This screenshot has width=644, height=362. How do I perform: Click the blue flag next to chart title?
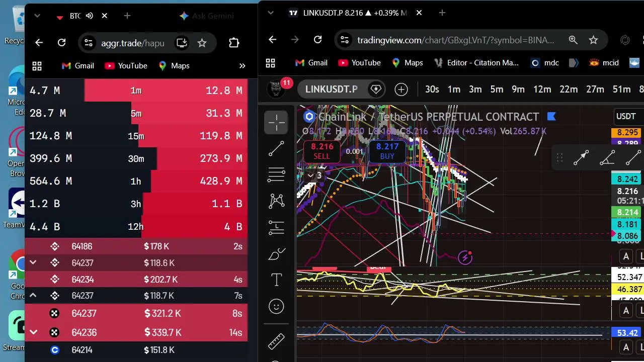[x=551, y=117]
